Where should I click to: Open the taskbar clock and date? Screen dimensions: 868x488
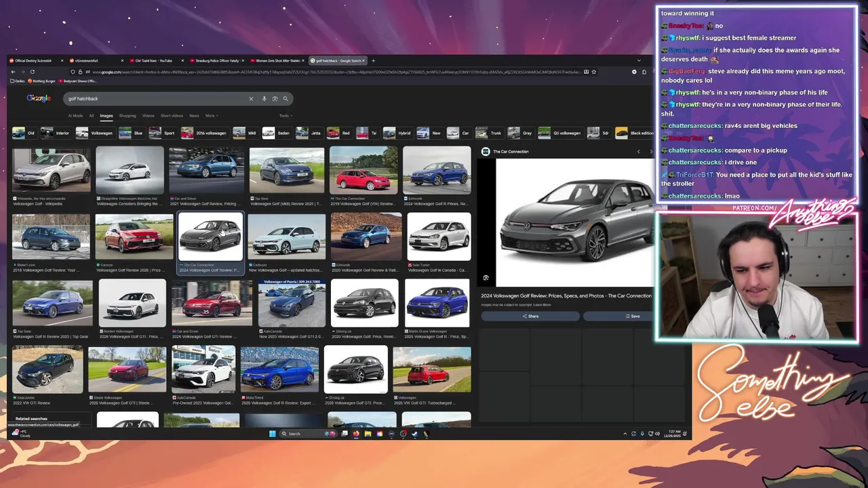672,434
